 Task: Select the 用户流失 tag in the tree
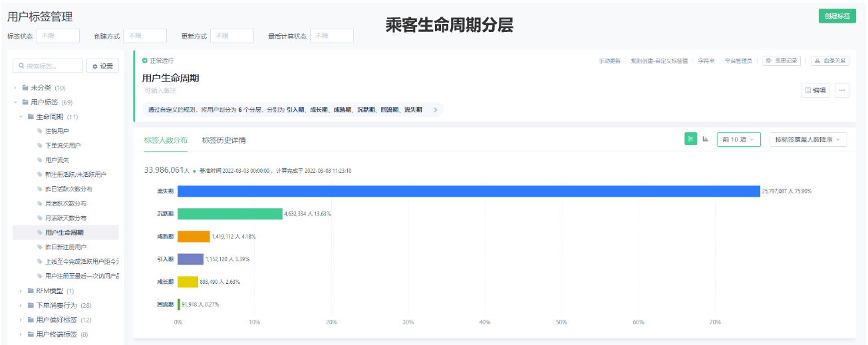pos(57,160)
